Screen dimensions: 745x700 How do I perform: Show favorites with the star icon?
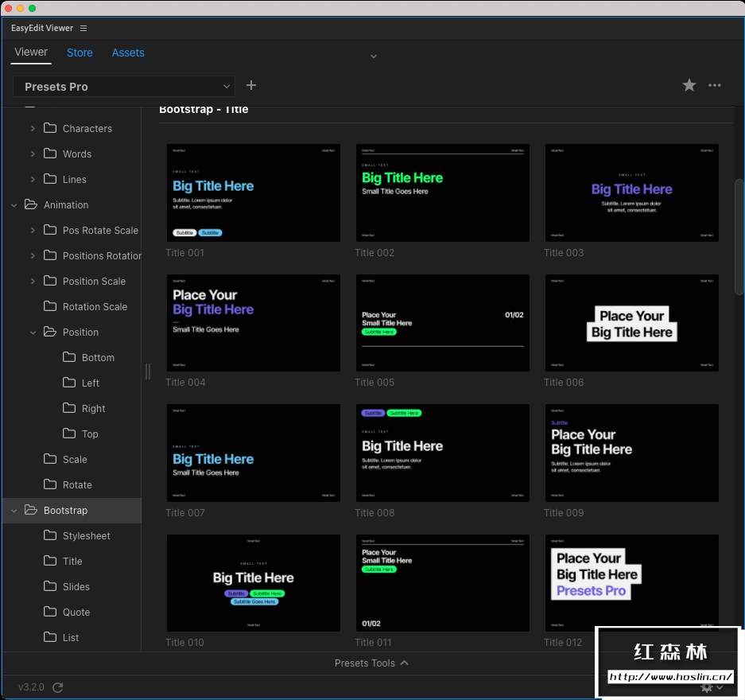point(689,86)
